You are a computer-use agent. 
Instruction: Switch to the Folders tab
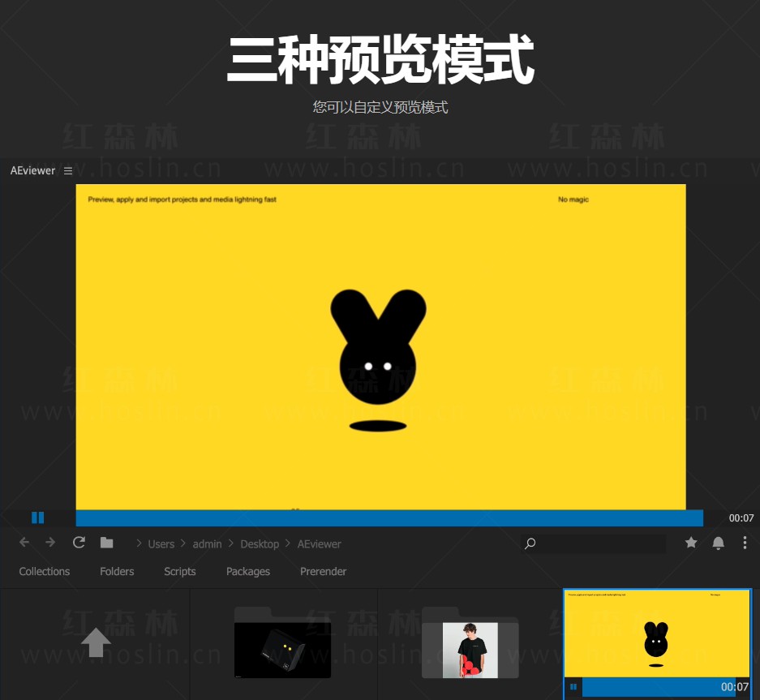click(x=117, y=572)
